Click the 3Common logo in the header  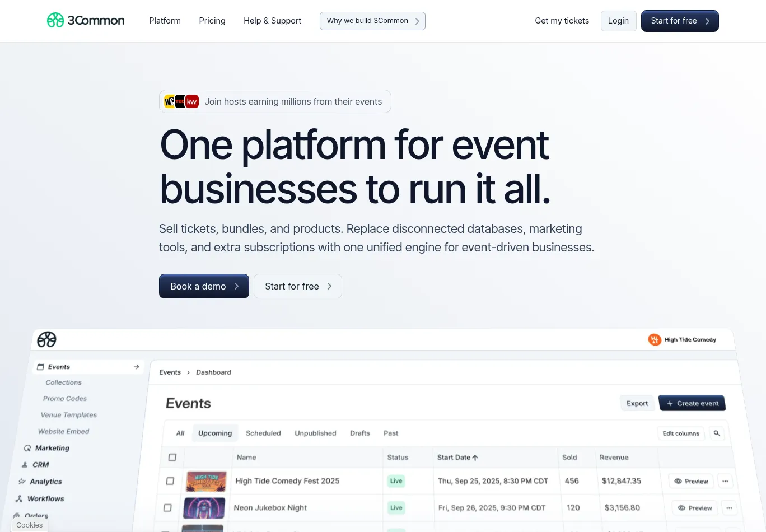pyautogui.click(x=86, y=21)
